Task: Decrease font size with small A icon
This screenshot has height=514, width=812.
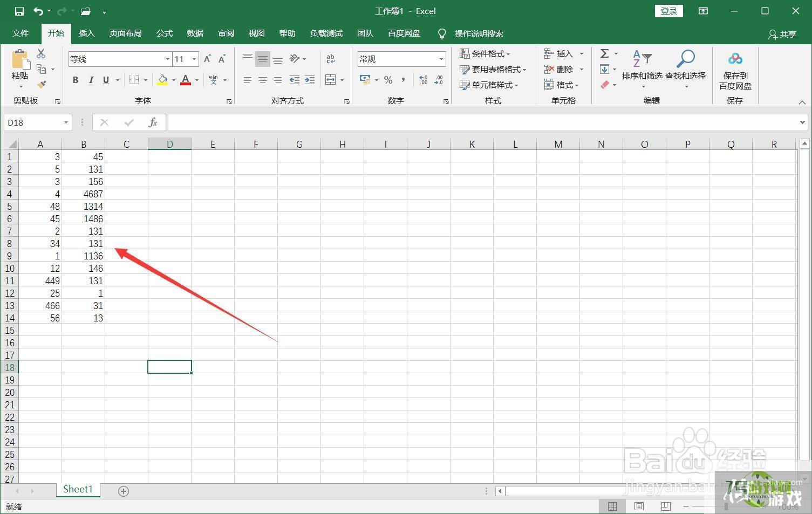Action: pos(222,59)
